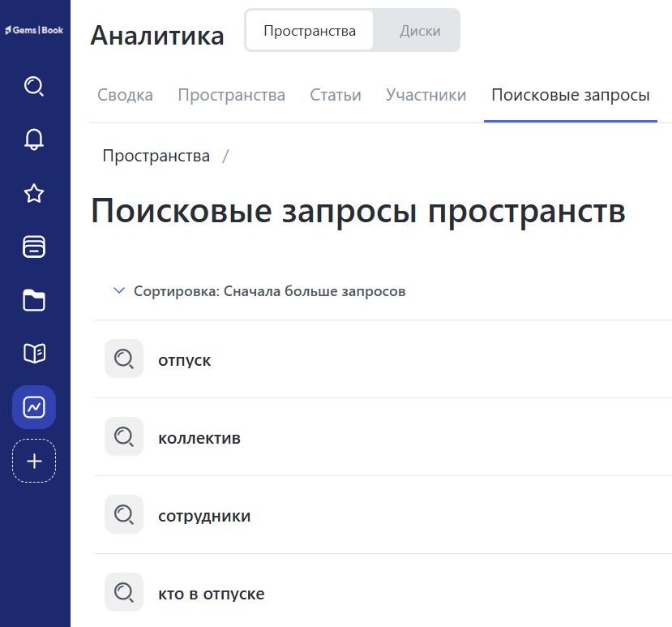Image resolution: width=672 pixels, height=627 pixels.
Task: Click magnifier icon beside 'коллектив'
Action: 124,436
